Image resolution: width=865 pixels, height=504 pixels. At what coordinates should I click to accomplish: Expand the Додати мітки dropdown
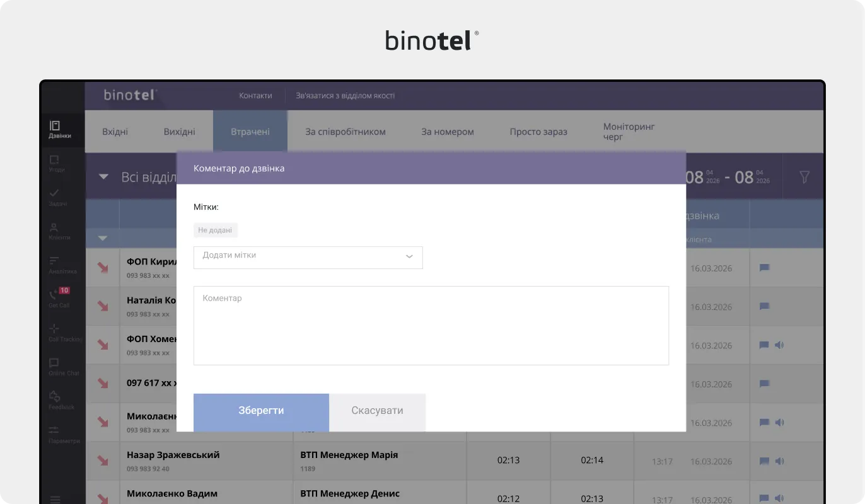click(x=308, y=257)
